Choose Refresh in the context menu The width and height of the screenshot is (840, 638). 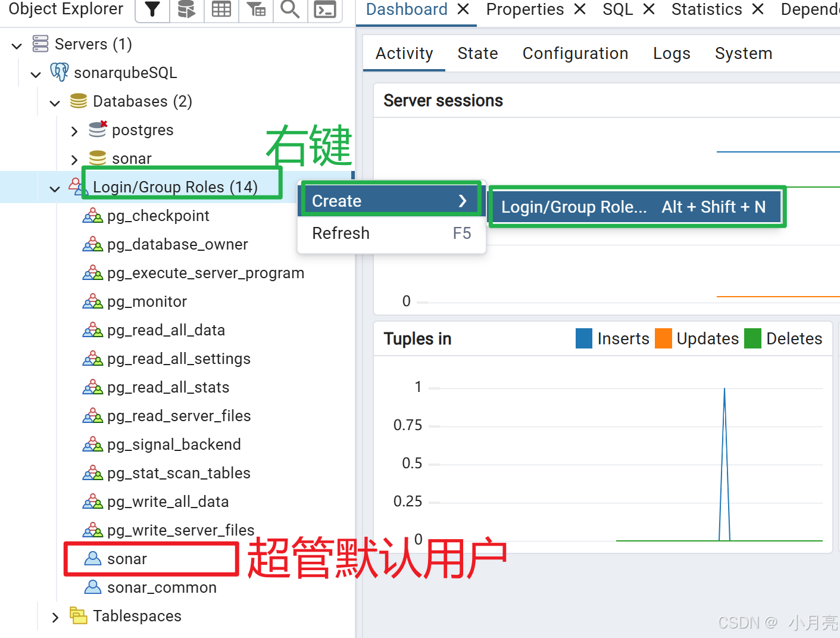[392, 234]
